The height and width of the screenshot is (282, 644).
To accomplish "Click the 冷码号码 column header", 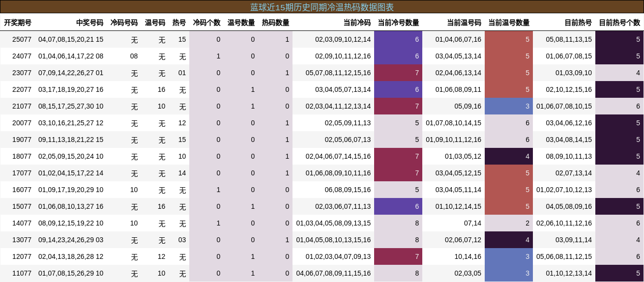I will point(124,23).
